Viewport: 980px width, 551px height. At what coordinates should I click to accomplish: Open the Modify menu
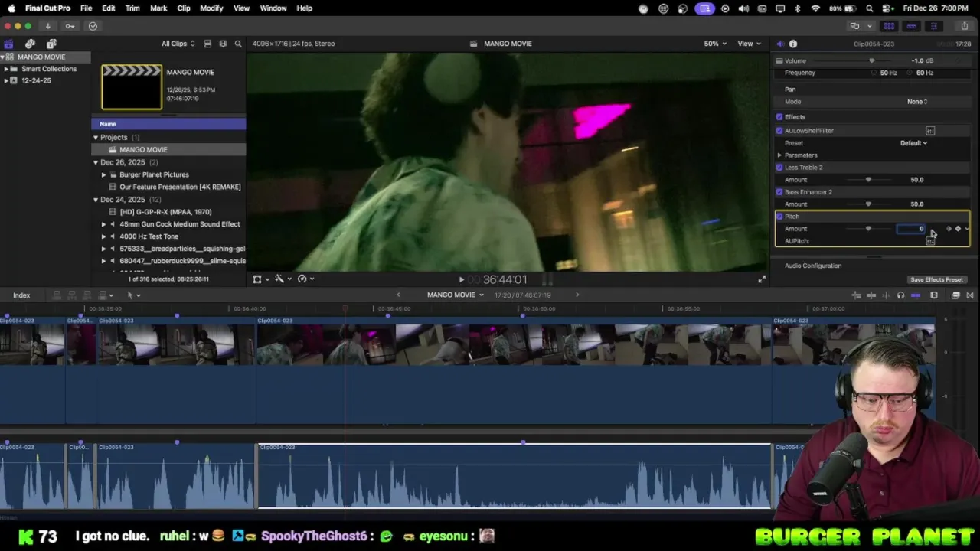[211, 8]
